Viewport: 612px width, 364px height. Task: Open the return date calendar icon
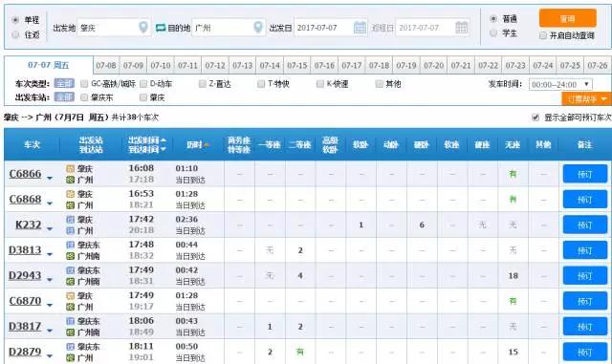[461, 28]
